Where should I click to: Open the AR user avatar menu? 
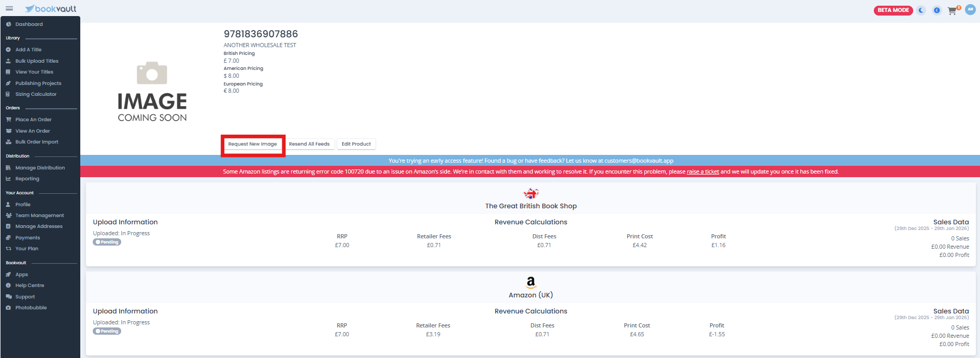click(x=970, y=10)
